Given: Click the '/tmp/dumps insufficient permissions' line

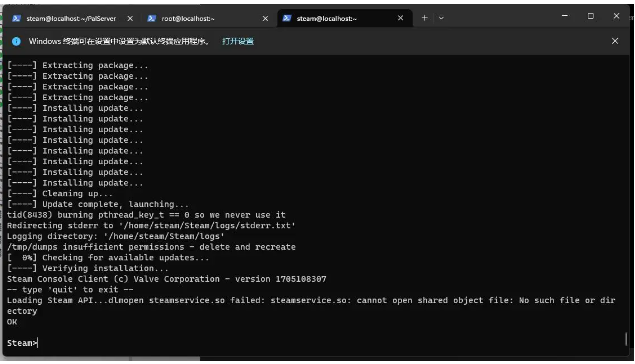Looking at the screenshot, I should coord(151,247).
